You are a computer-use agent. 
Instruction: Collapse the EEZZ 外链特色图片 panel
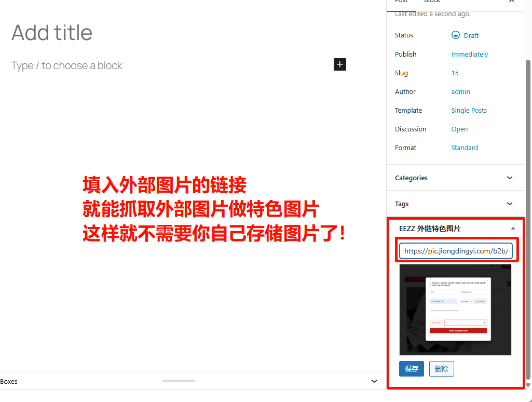513,229
